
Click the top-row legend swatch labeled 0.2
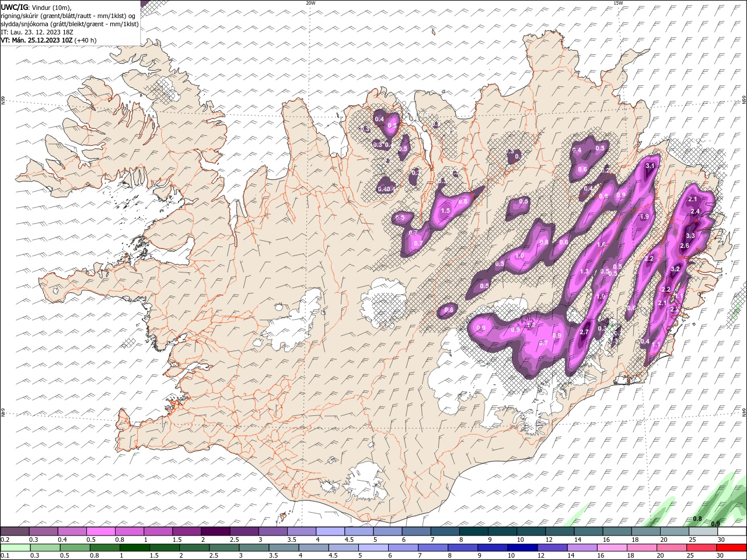click(x=15, y=531)
